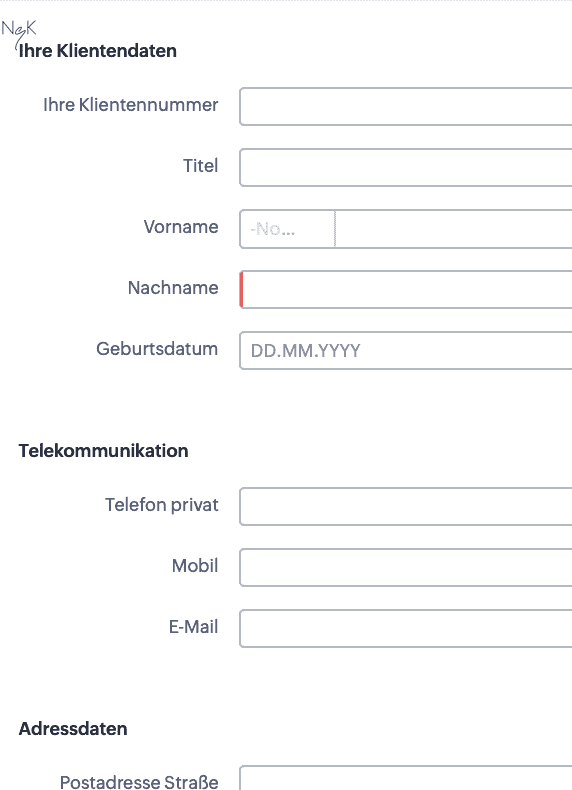
Task: Click the Telefon privat label
Action: coord(162,505)
